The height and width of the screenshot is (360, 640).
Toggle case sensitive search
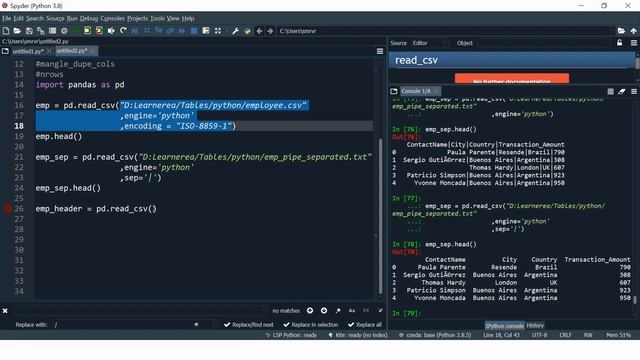coord(352,311)
